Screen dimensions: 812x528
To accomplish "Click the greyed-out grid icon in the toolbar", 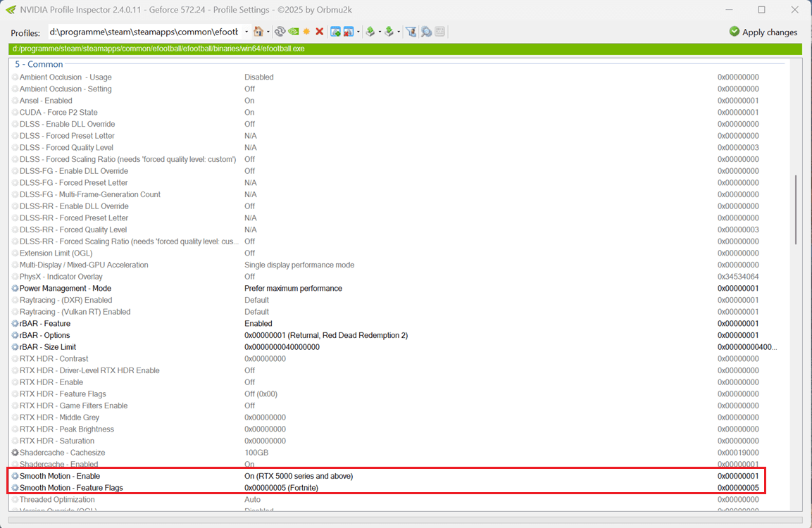I will [440, 32].
